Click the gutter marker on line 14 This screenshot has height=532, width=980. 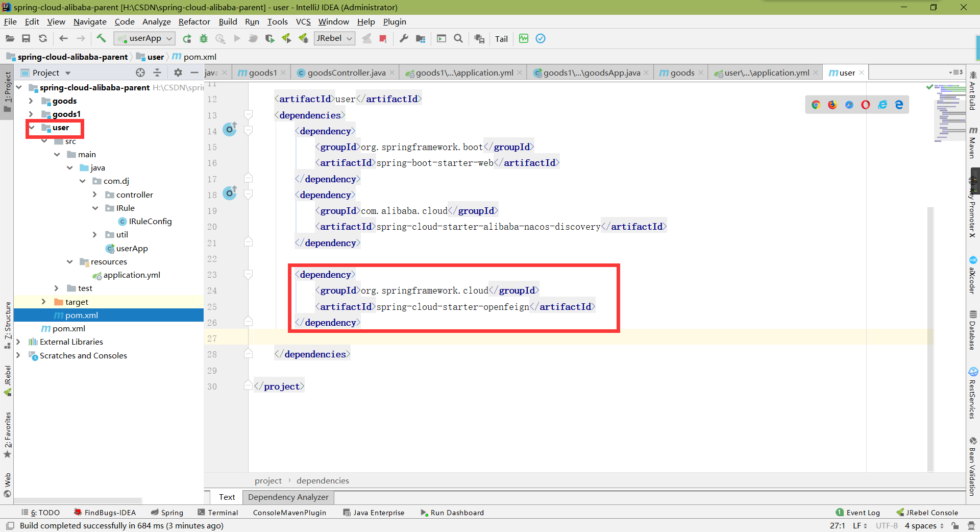[x=230, y=129]
